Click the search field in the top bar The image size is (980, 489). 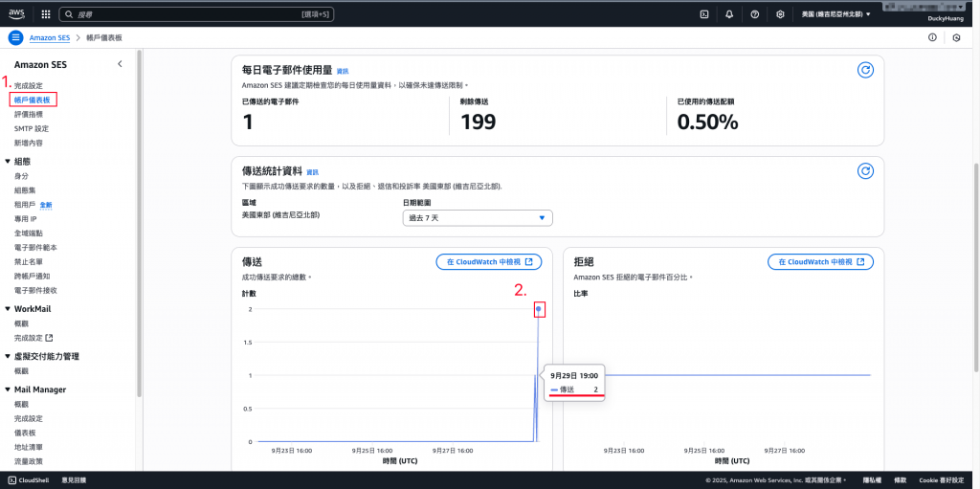(x=196, y=13)
